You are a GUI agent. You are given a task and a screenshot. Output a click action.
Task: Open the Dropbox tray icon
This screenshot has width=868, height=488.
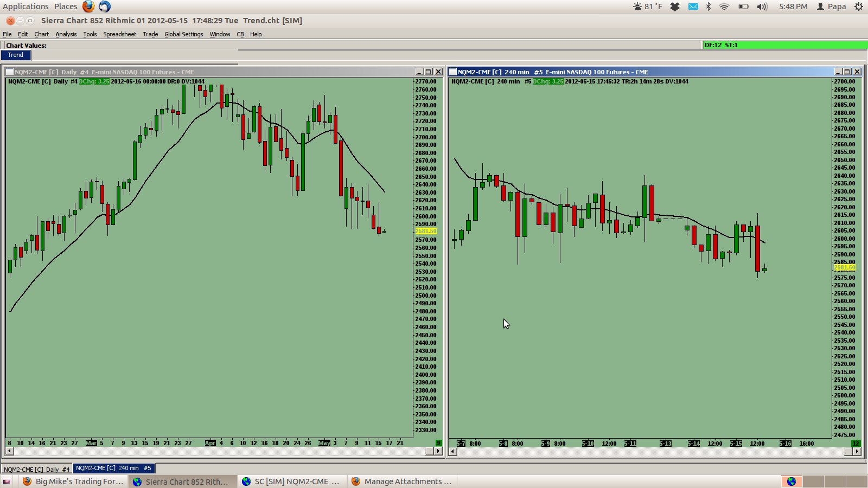[675, 7]
